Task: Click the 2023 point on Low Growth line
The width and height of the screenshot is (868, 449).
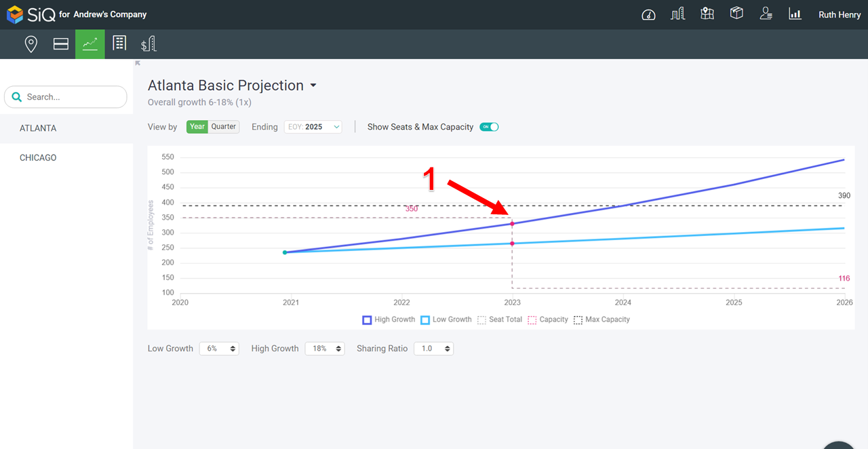Action: point(512,243)
